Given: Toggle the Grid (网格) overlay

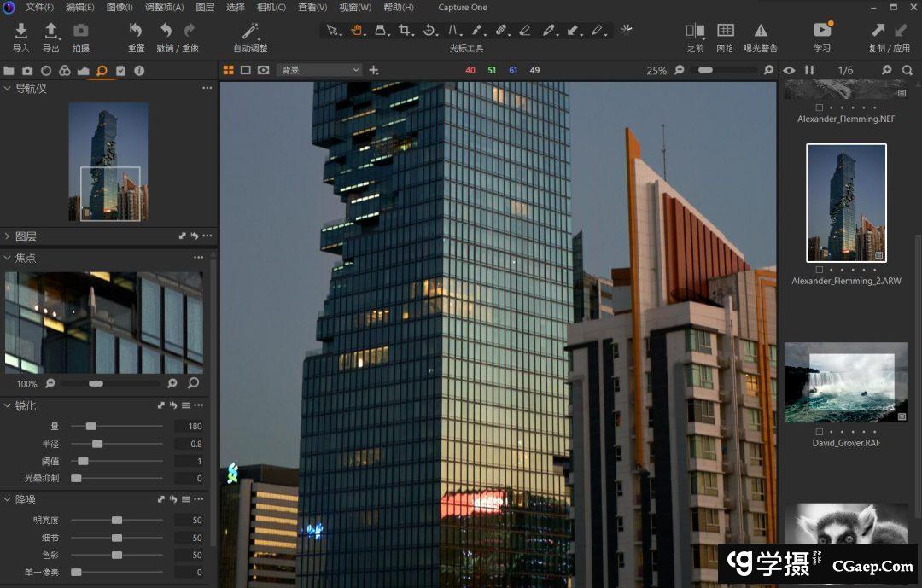Looking at the screenshot, I should 725,32.
